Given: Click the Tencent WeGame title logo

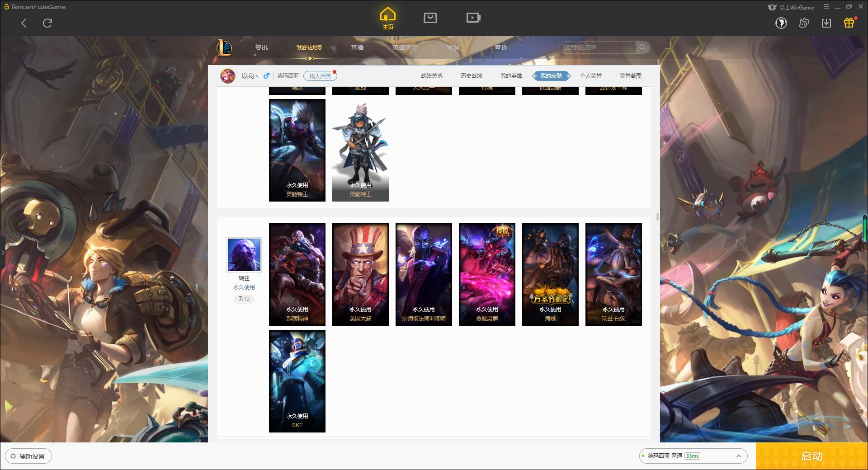Looking at the screenshot, I should click(35, 7).
